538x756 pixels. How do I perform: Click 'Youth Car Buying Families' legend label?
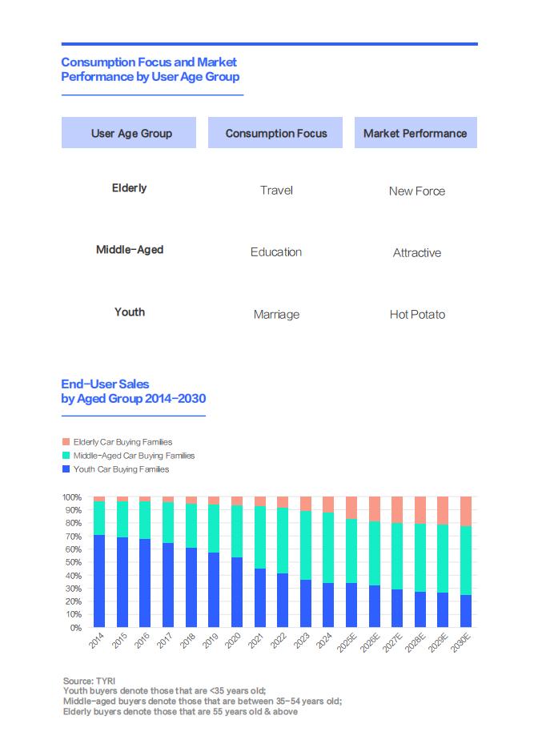point(121,469)
